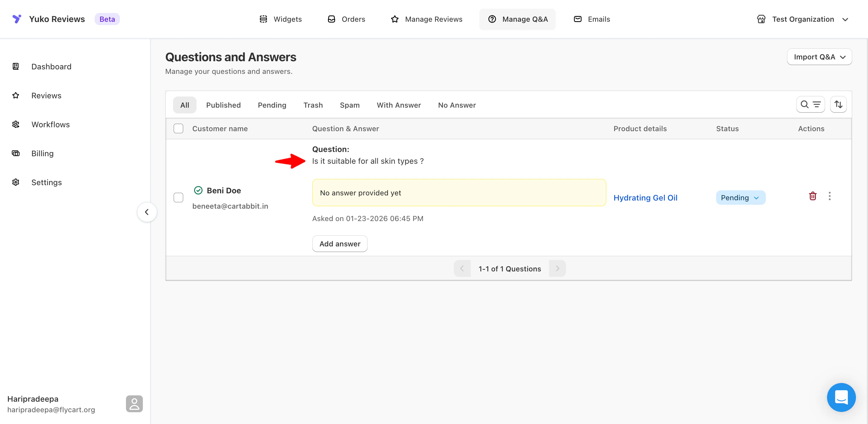Click the red trash delete icon
868x424 pixels.
pos(813,196)
